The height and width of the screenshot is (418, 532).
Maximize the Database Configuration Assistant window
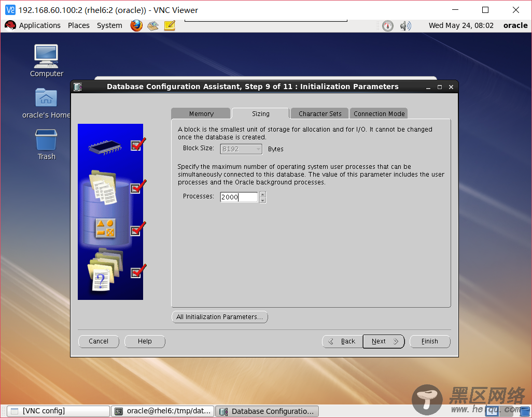pyautogui.click(x=440, y=87)
